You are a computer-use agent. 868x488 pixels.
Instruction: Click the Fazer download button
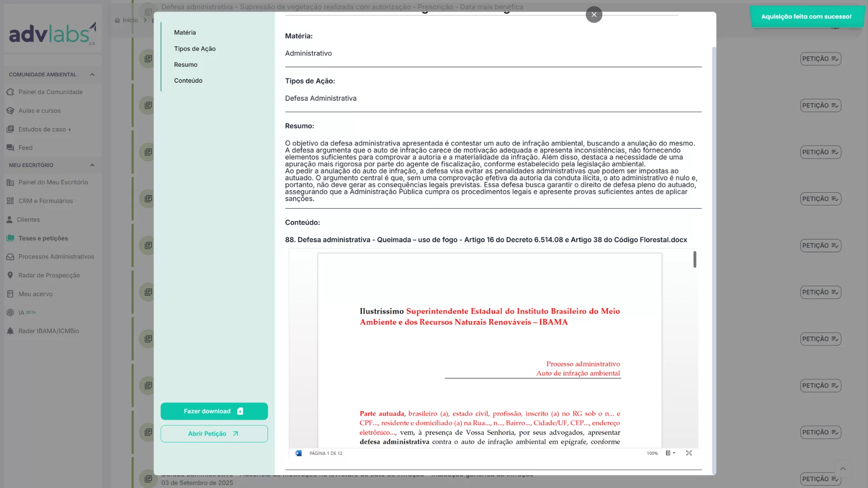coord(214,411)
